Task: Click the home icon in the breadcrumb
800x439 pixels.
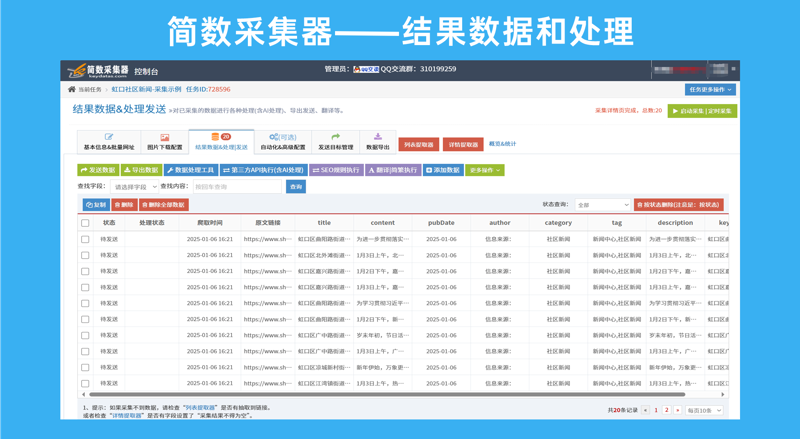Action: point(71,89)
